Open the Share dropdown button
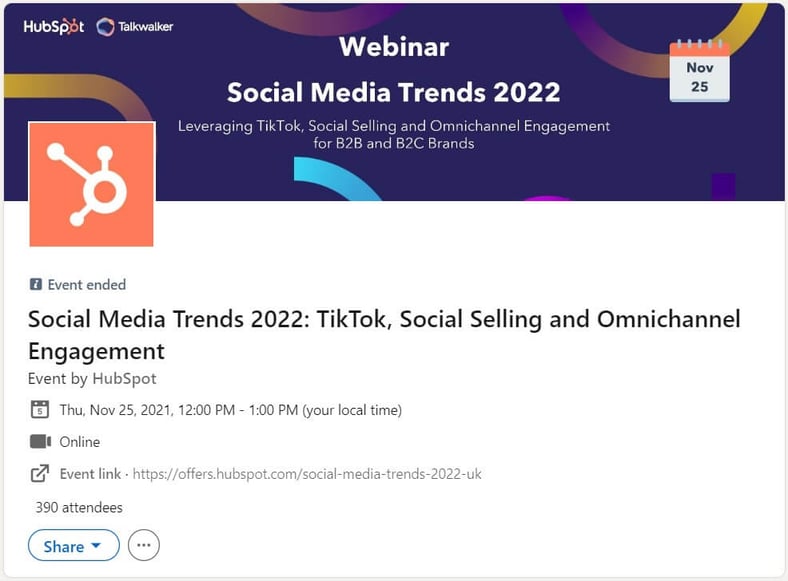The width and height of the screenshot is (788, 581). point(74,545)
